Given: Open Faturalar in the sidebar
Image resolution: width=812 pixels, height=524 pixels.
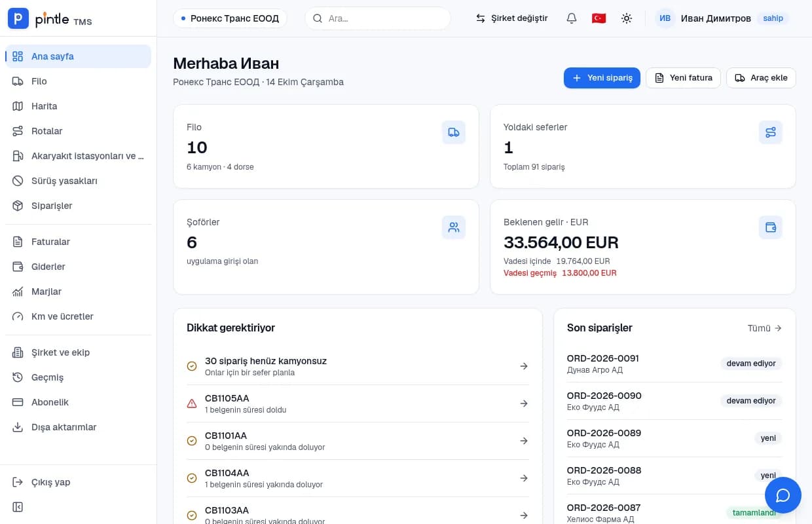Looking at the screenshot, I should click(79, 242).
